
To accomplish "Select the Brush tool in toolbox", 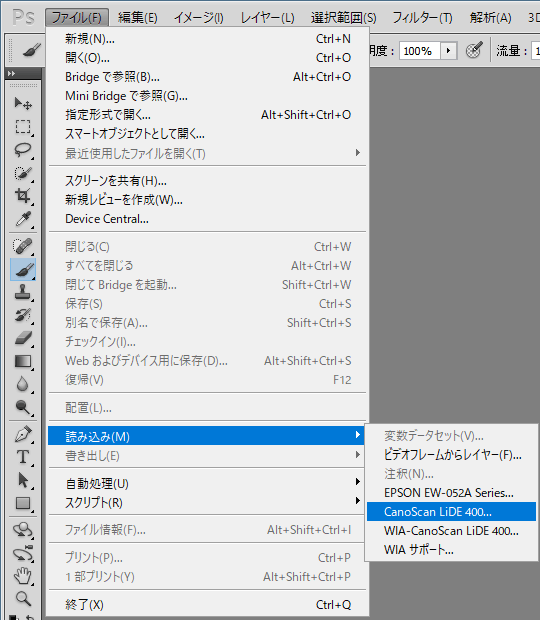I will [23, 269].
